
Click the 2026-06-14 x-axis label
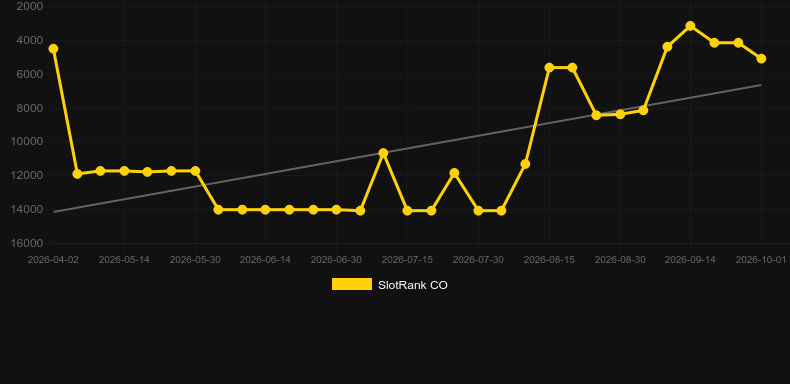(x=265, y=260)
